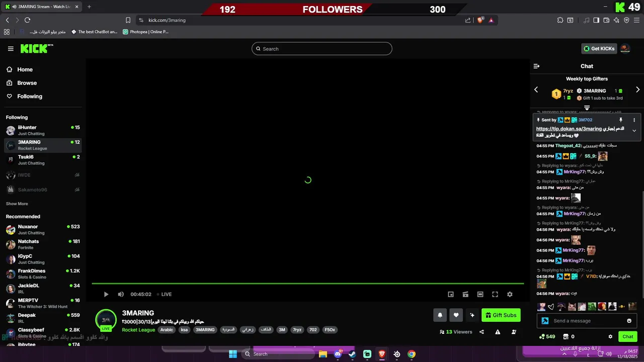Open the user profile avatar menu

click(625, 49)
